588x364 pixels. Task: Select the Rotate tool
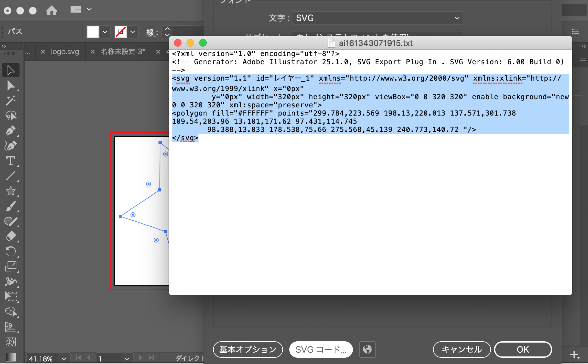coord(11,251)
